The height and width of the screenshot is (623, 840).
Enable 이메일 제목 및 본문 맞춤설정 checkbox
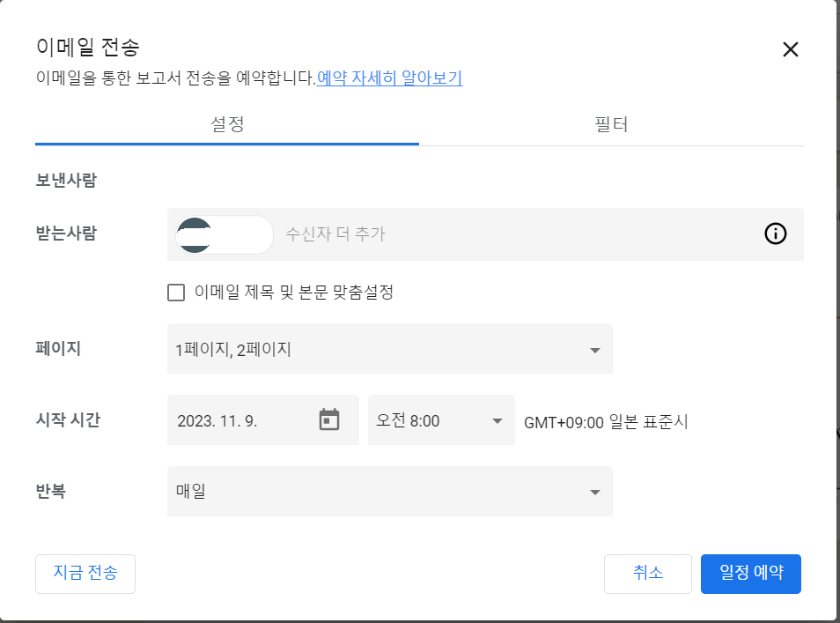(176, 293)
